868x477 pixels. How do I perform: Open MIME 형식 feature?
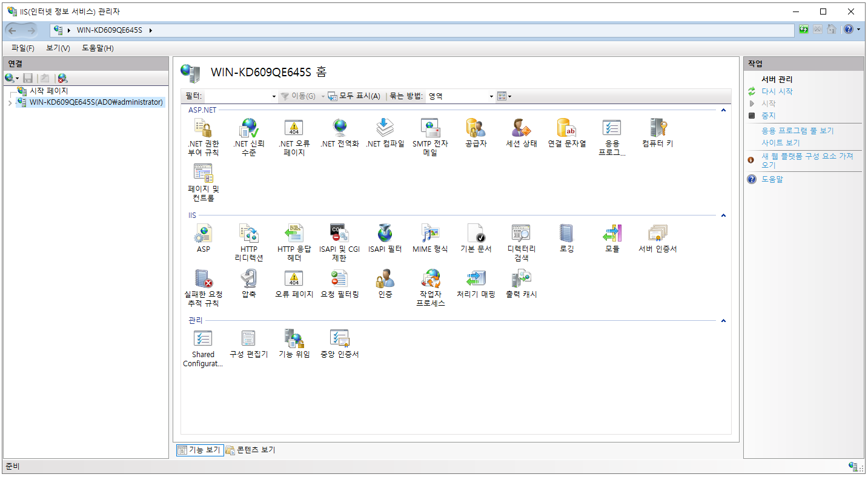pos(430,238)
